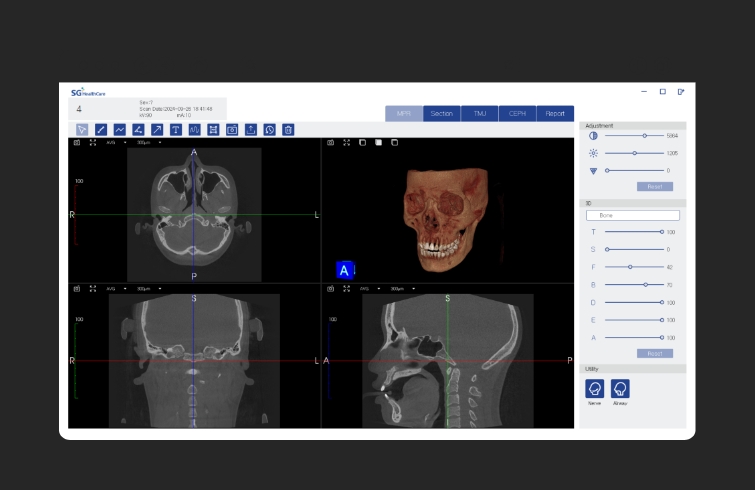This screenshot has width=755, height=490.
Task: Adjust the A slider in 3D panel
Action: click(x=634, y=337)
